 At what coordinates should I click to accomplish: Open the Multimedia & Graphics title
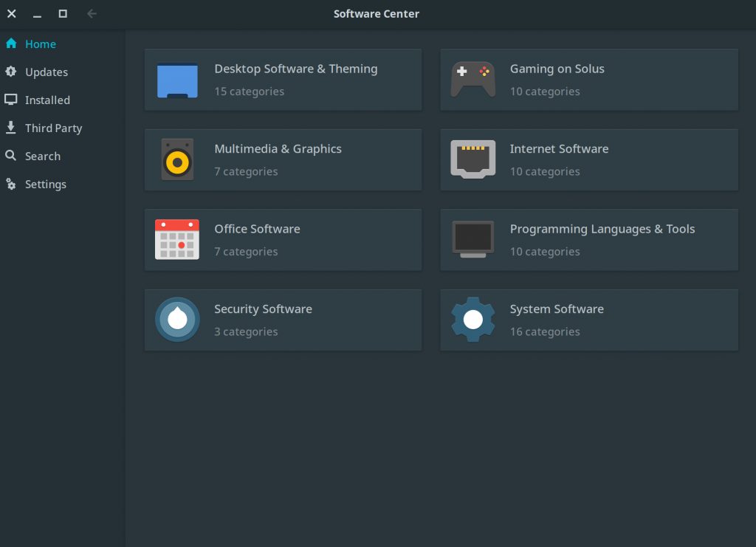tap(278, 149)
